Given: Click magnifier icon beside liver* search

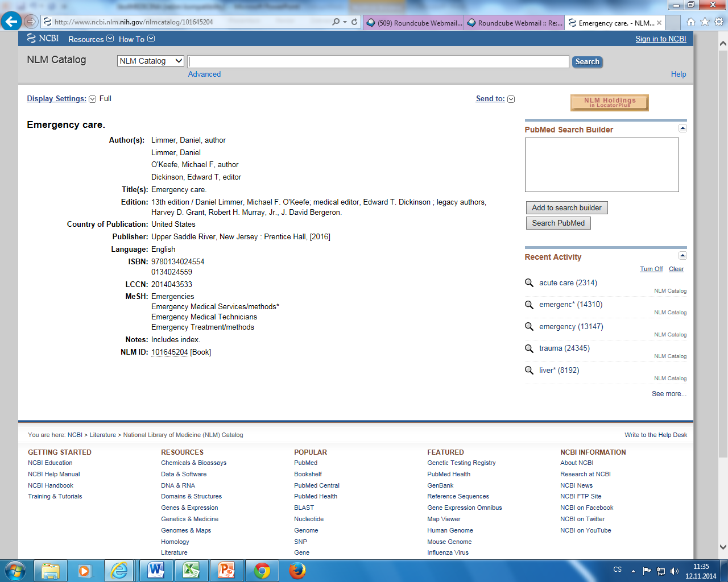Looking at the screenshot, I should [x=529, y=370].
